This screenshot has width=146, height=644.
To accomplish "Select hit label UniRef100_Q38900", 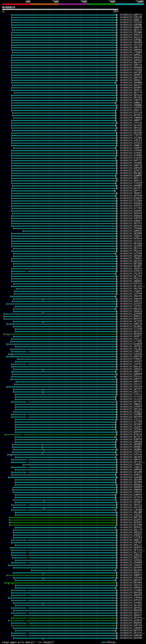I will pyautogui.click(x=131, y=148).
